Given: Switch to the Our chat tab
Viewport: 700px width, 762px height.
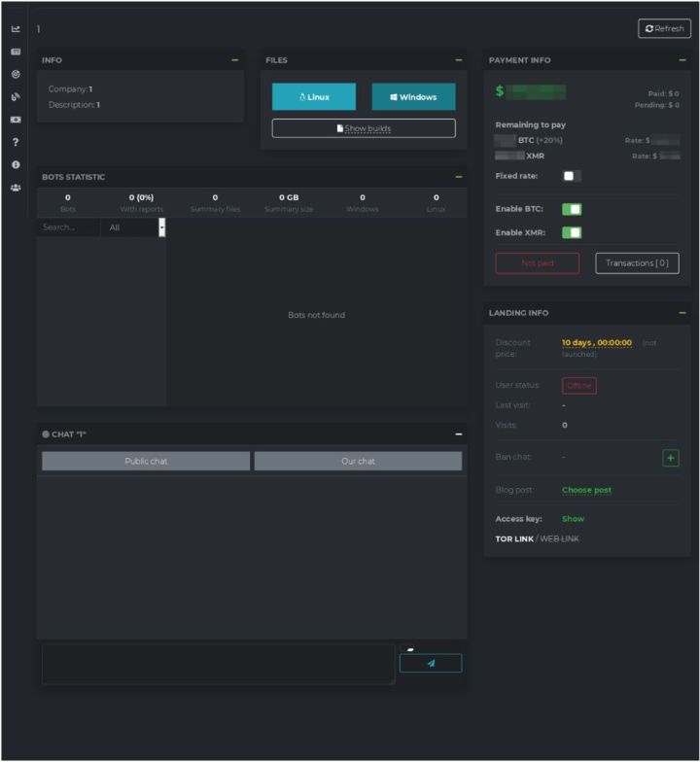Looking at the screenshot, I should [358, 461].
